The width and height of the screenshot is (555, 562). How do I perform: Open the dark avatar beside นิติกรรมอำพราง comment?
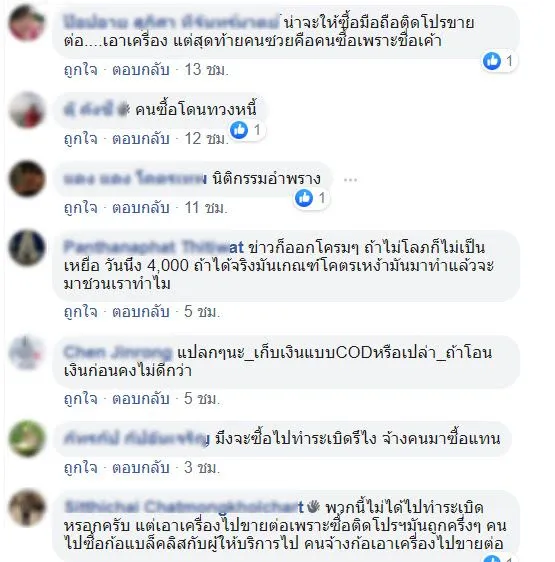click(x=27, y=178)
